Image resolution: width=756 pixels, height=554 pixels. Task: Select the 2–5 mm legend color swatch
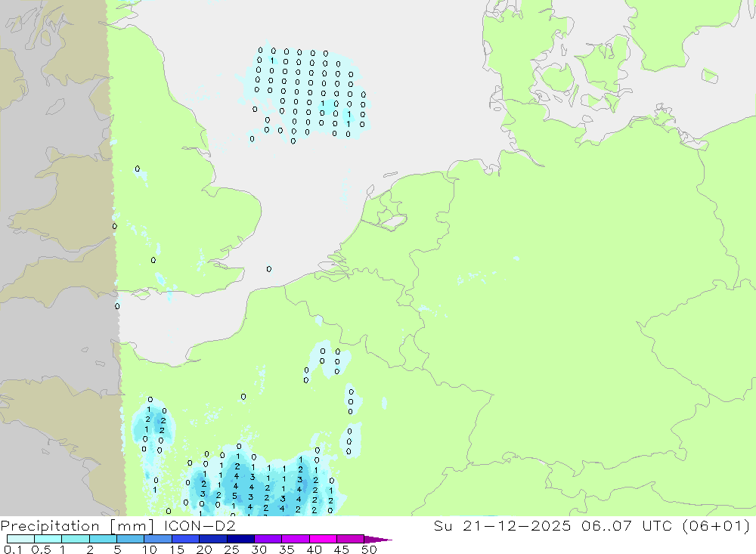[x=103, y=539]
